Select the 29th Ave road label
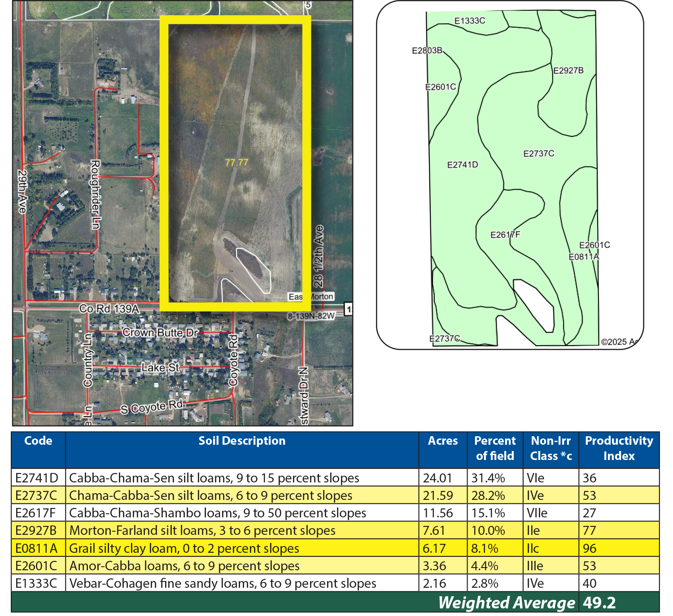 pos(22,191)
